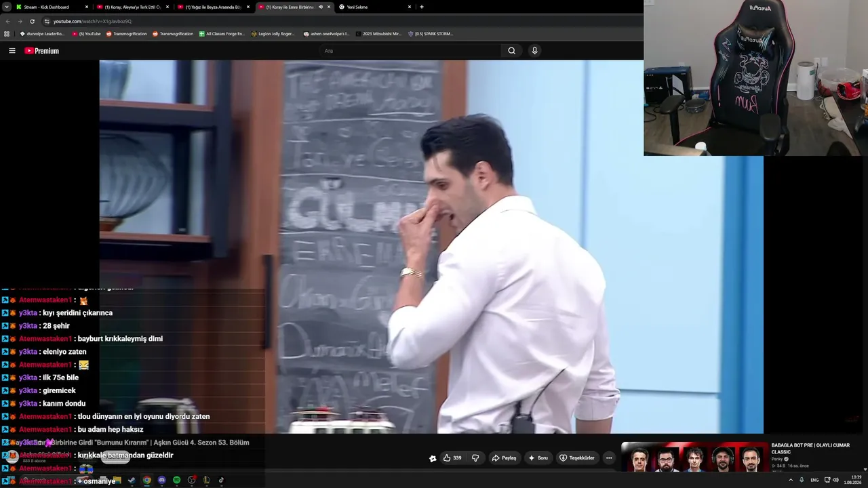Screen dimensions: 868x488
Task: Click chat message 'bayburt kırıkkaleymiş dimi'
Action: tap(120, 339)
